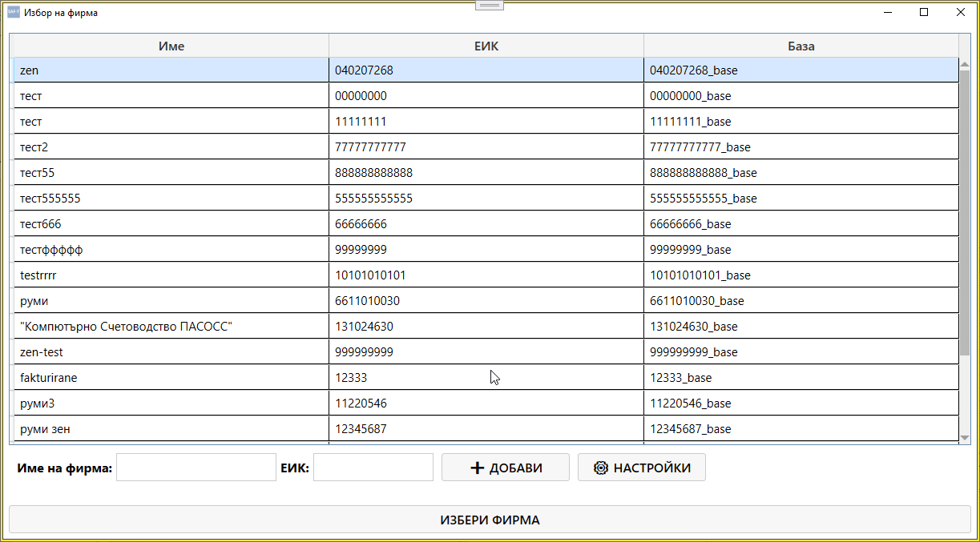Select the тест2 row
This screenshot has width=980, height=542.
486,147
